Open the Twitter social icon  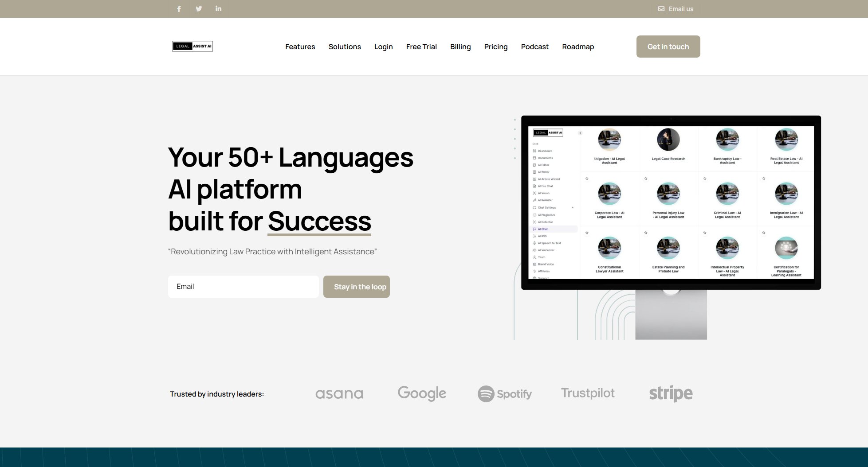pos(199,9)
